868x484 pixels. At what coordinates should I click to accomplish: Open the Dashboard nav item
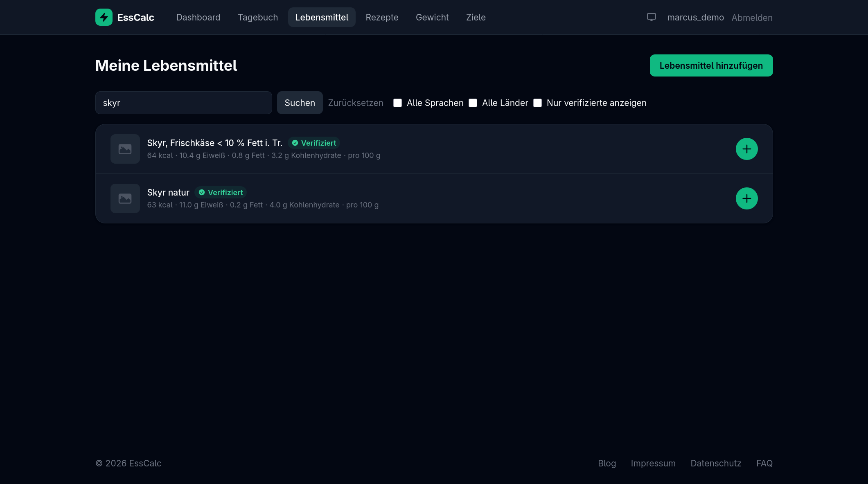(x=198, y=17)
